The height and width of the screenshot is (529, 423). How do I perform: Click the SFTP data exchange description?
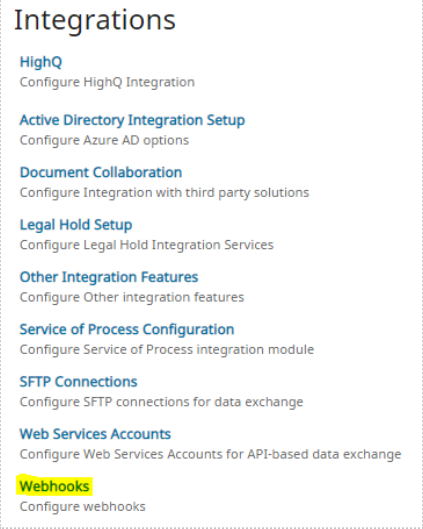coord(162,402)
